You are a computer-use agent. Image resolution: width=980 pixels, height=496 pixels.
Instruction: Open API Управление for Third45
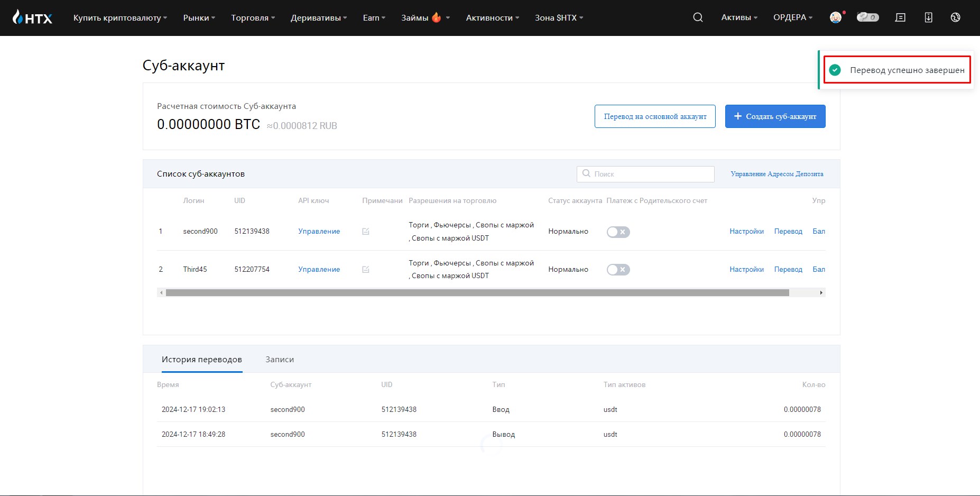(x=319, y=269)
